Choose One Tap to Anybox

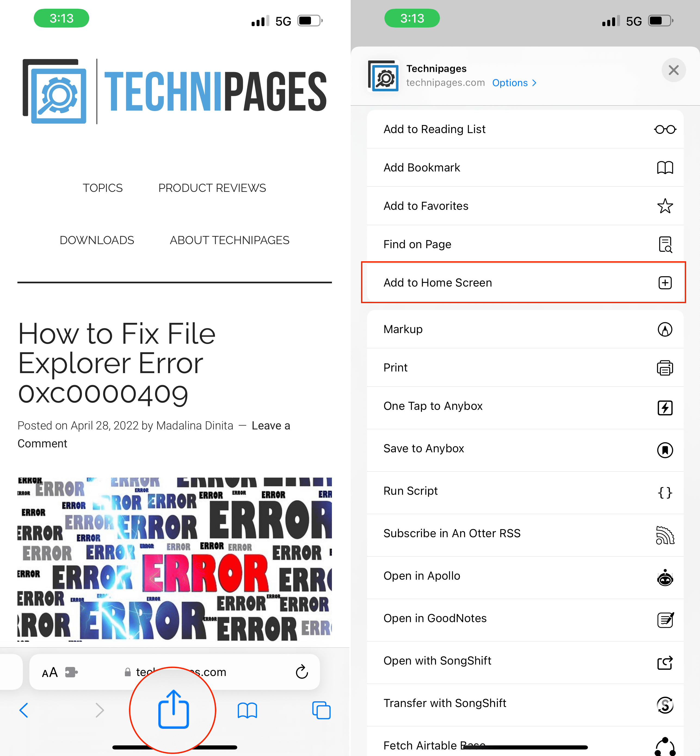click(x=525, y=408)
